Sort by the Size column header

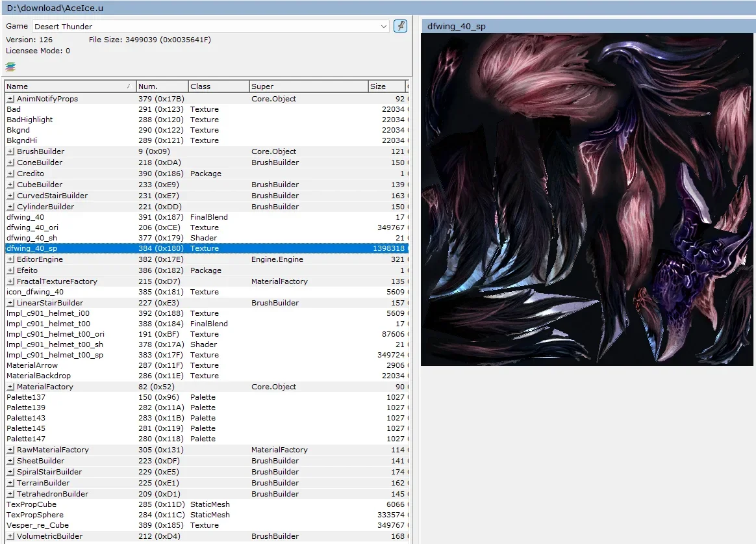click(x=385, y=86)
